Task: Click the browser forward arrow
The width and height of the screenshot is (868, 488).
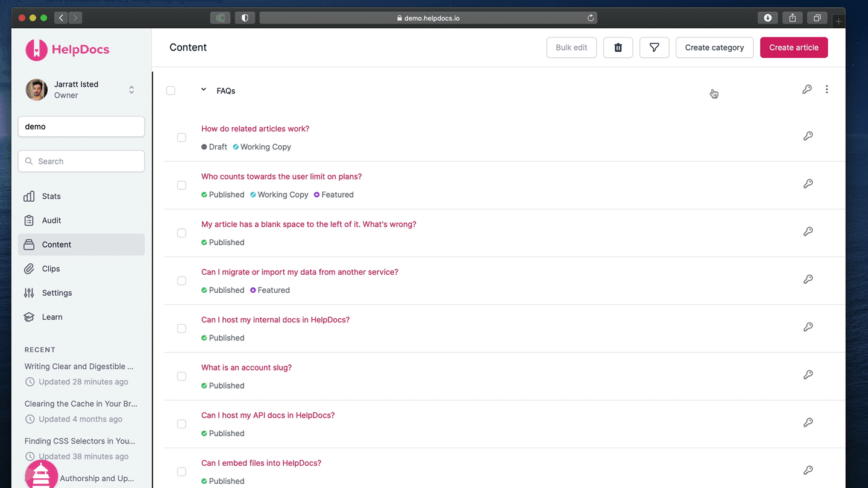Action: tap(75, 18)
